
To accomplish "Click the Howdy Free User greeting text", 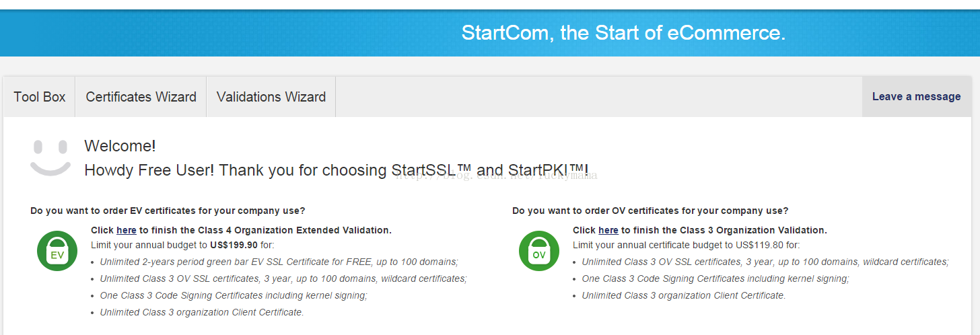I will [337, 170].
